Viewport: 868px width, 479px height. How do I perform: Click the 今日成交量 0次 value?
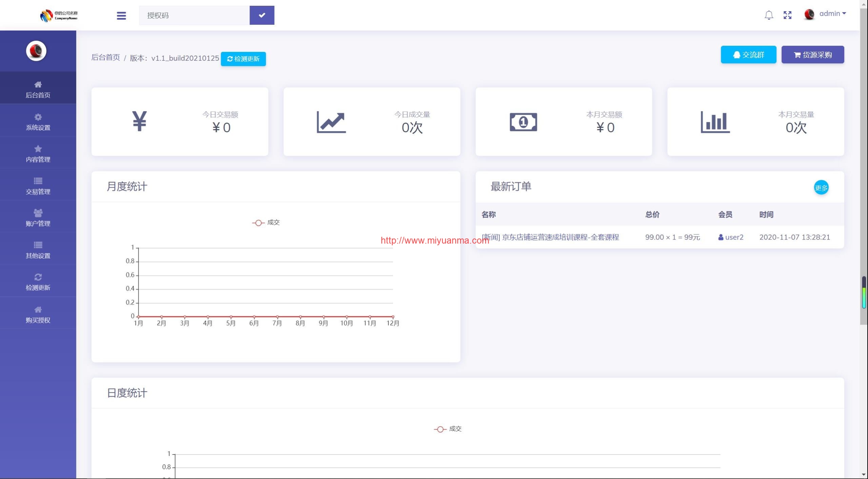click(x=412, y=128)
